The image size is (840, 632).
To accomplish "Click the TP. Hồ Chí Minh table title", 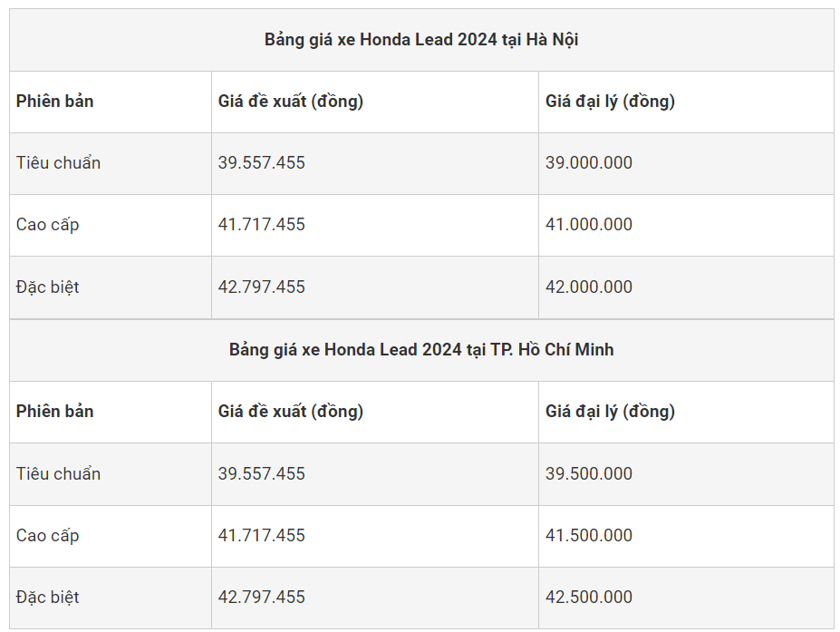I will pyautogui.click(x=421, y=350).
